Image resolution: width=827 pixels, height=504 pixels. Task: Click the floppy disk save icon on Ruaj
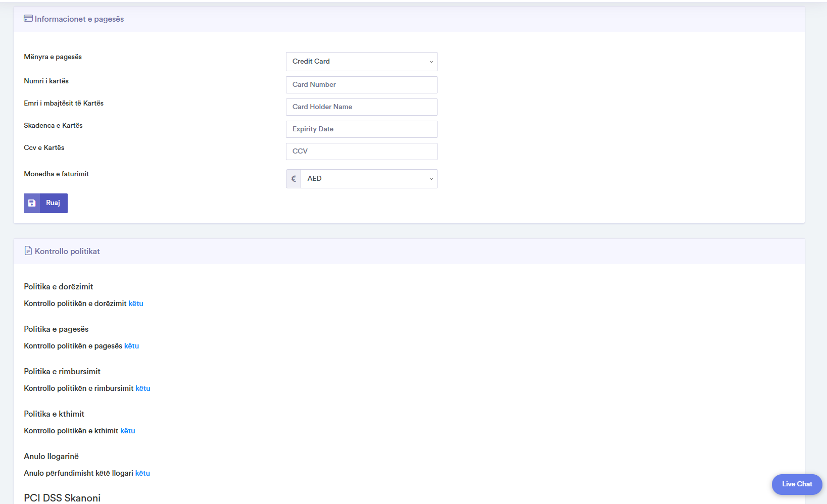click(32, 203)
